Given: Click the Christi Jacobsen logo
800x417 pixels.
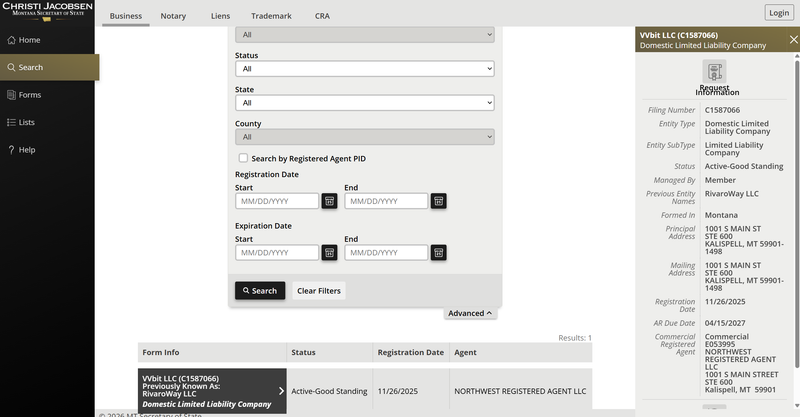Looking at the screenshot, I should coord(47,11).
